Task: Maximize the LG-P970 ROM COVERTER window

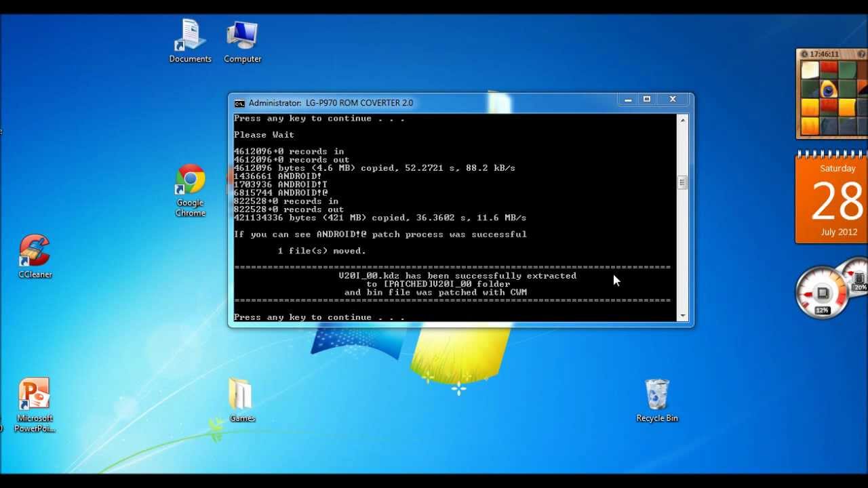Action: click(647, 100)
